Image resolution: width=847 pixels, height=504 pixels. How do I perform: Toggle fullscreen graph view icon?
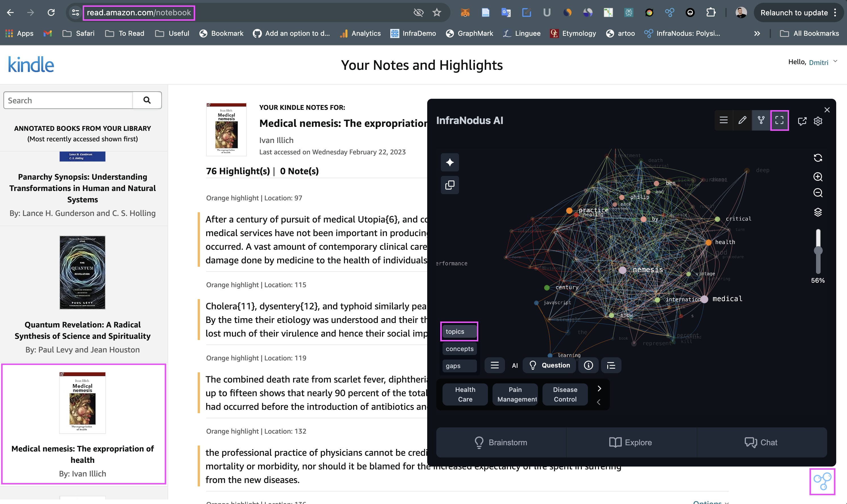click(x=779, y=120)
